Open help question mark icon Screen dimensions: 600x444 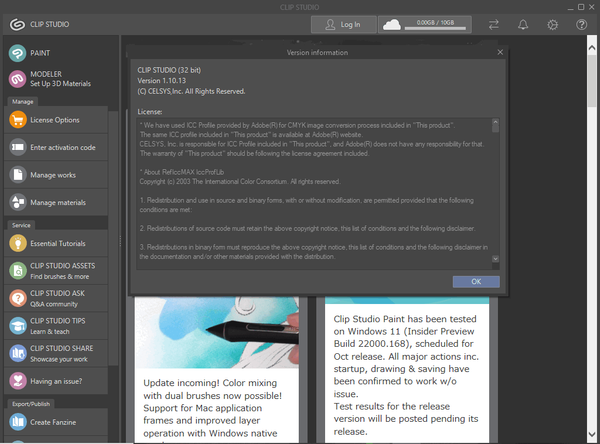coord(581,25)
